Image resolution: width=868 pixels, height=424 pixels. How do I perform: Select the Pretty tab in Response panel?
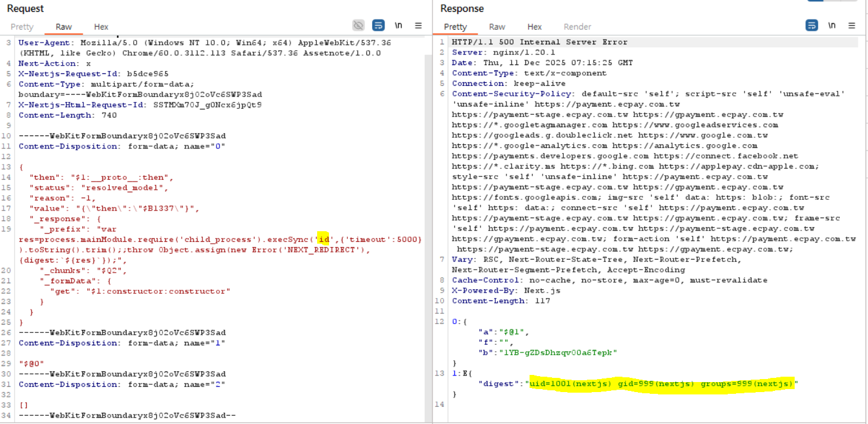coord(455,27)
